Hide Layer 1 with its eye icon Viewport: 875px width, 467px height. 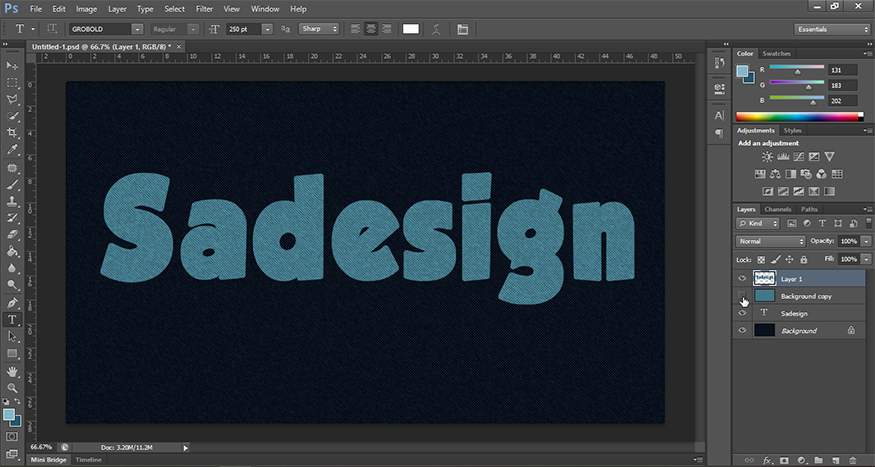[742, 278]
